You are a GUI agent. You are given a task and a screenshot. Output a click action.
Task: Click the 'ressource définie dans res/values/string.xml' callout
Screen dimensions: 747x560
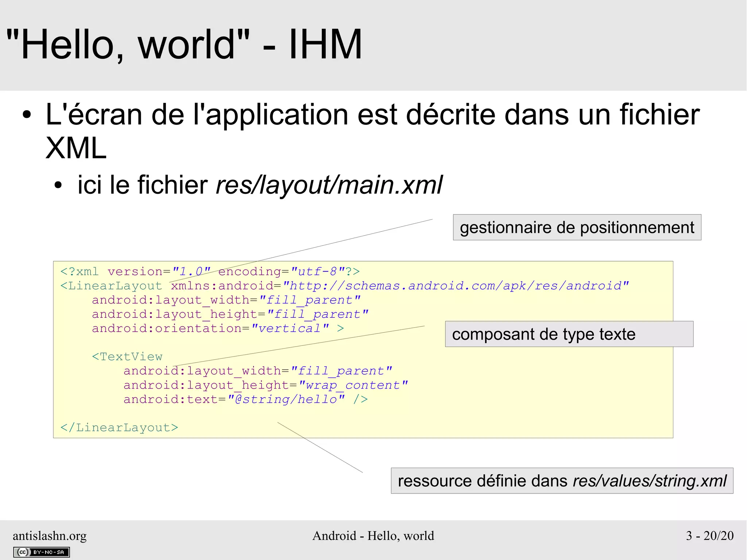tap(562, 481)
